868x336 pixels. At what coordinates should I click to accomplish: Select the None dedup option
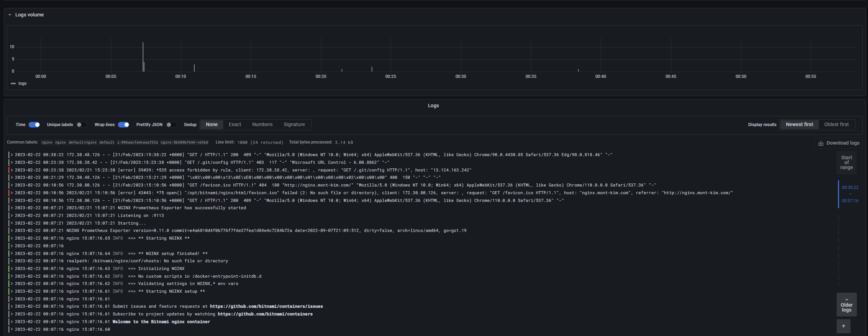[211, 124]
